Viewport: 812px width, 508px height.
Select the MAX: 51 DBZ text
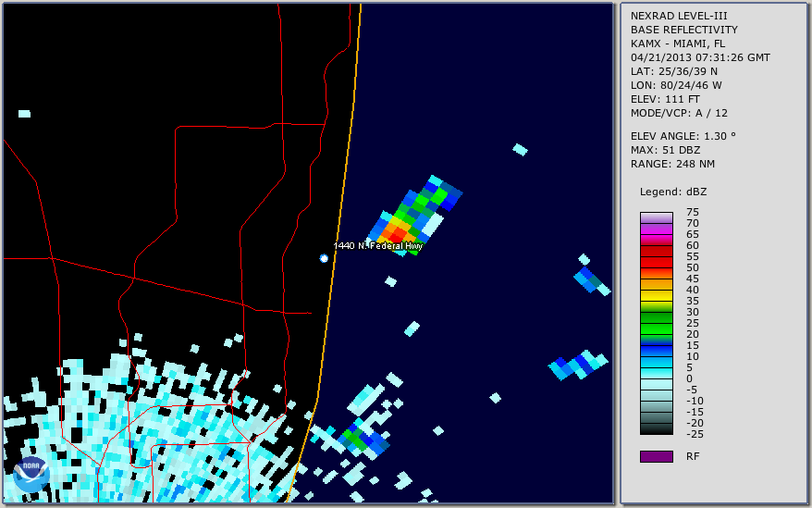point(666,150)
